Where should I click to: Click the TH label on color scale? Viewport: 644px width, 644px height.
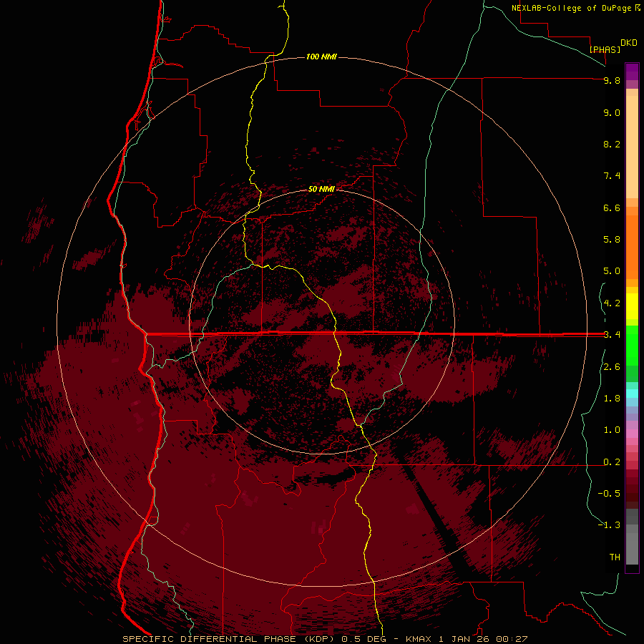click(615, 557)
